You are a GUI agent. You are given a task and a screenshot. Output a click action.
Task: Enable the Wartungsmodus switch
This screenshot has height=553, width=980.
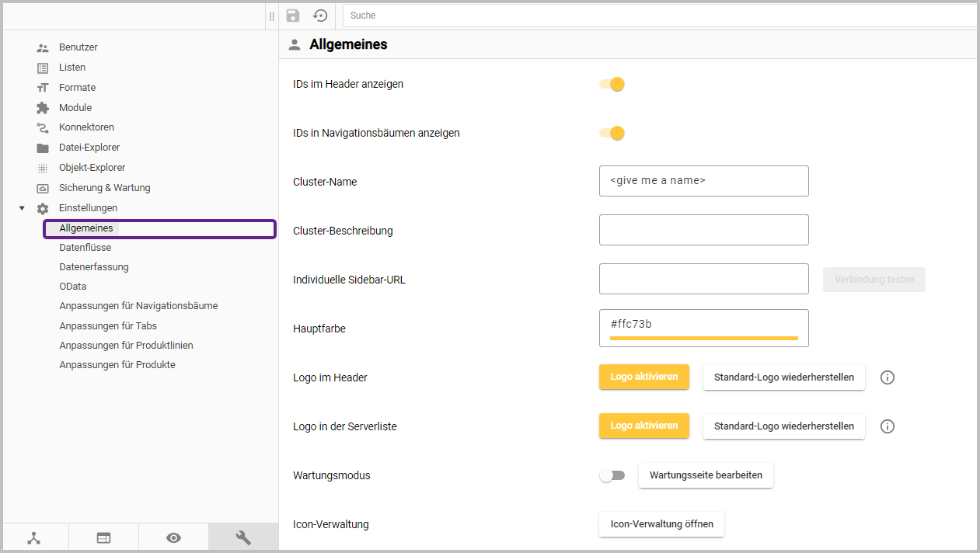coord(612,475)
